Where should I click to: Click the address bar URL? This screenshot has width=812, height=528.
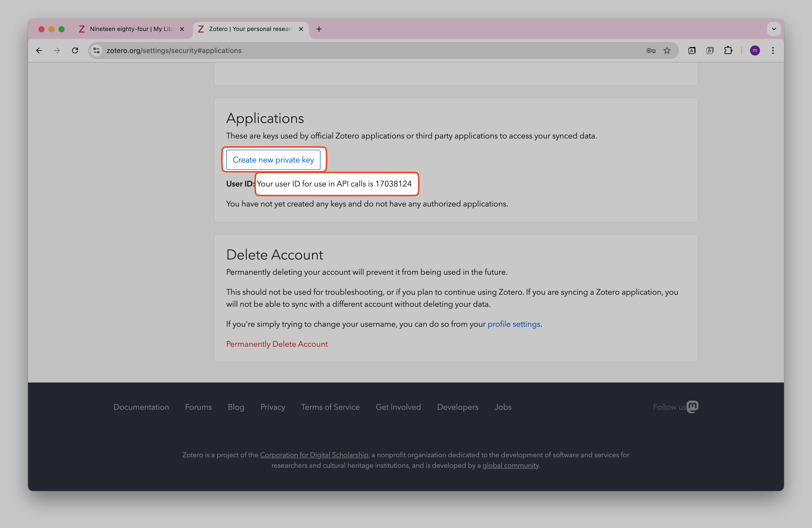174,50
